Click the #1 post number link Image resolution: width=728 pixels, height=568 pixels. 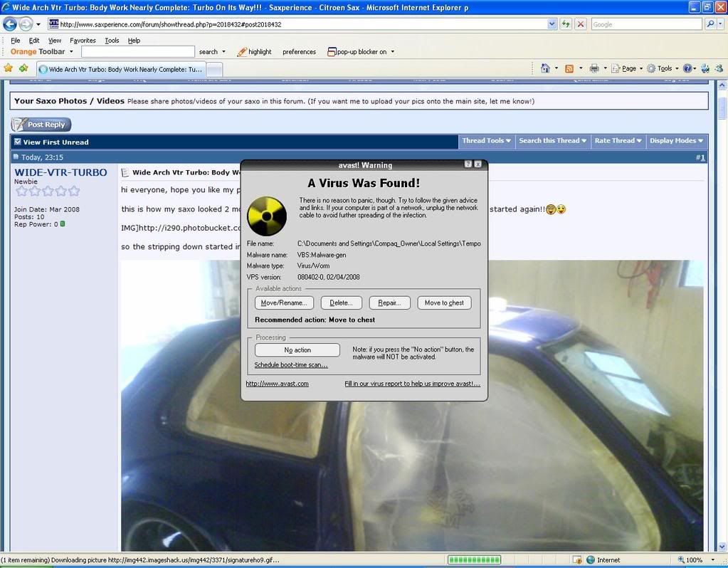tap(701, 157)
